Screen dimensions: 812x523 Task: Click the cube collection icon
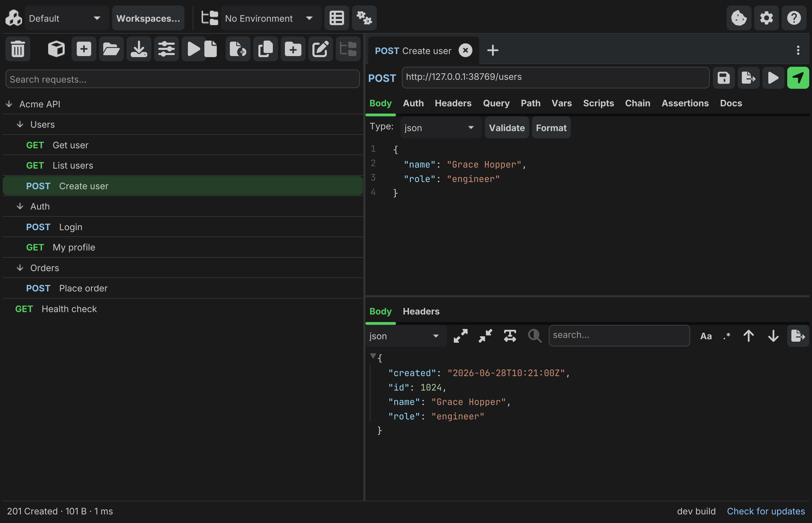coord(56,49)
